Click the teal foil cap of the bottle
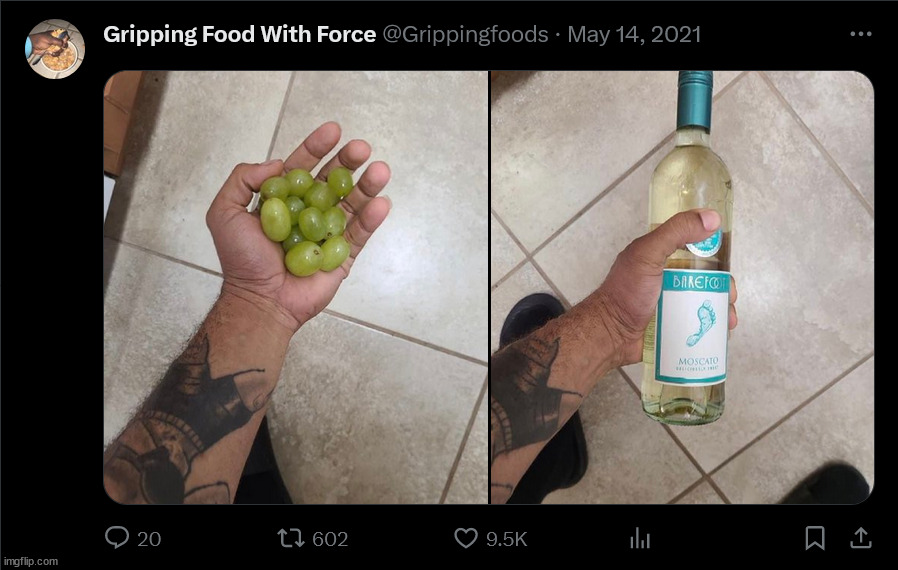Image resolution: width=898 pixels, height=570 pixels. 694,101
